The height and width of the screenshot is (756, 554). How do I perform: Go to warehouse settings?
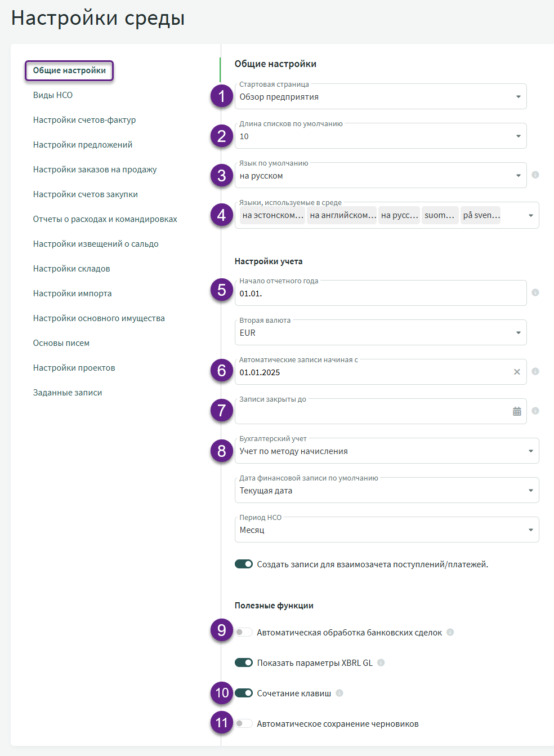pos(72,269)
